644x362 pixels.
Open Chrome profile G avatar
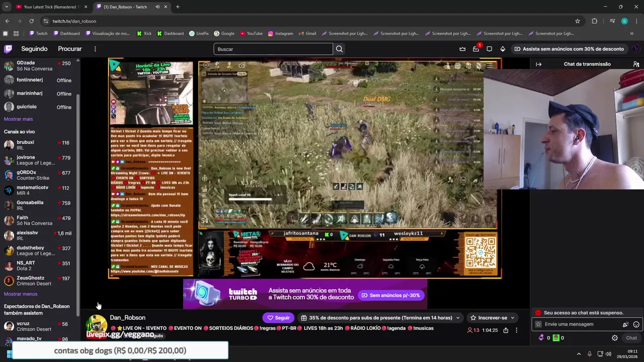tap(624, 21)
